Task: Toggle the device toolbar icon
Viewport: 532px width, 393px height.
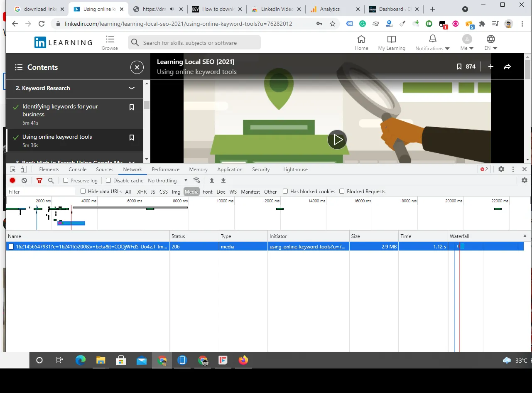Action: click(24, 169)
